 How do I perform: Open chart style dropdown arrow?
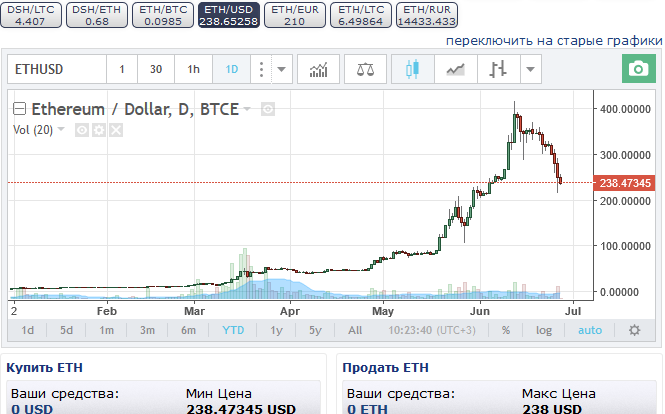tap(531, 69)
